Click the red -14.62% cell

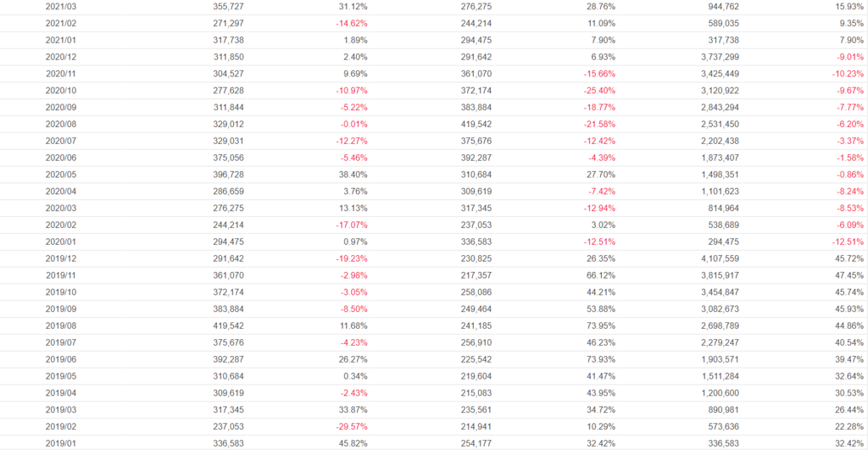point(351,24)
